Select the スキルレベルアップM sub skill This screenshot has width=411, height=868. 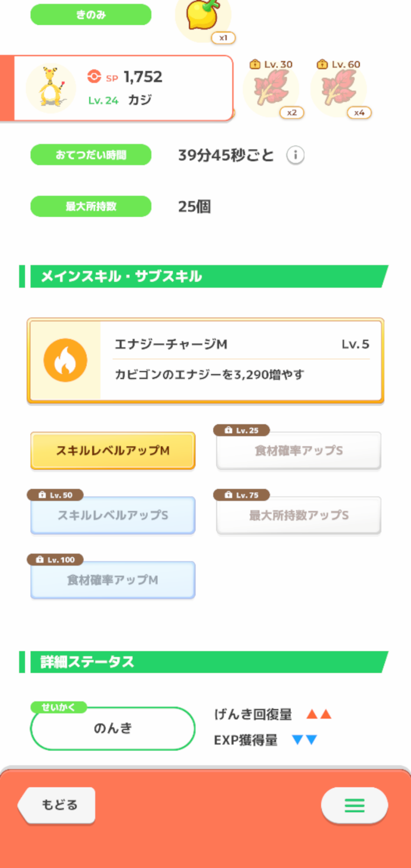pos(113,450)
